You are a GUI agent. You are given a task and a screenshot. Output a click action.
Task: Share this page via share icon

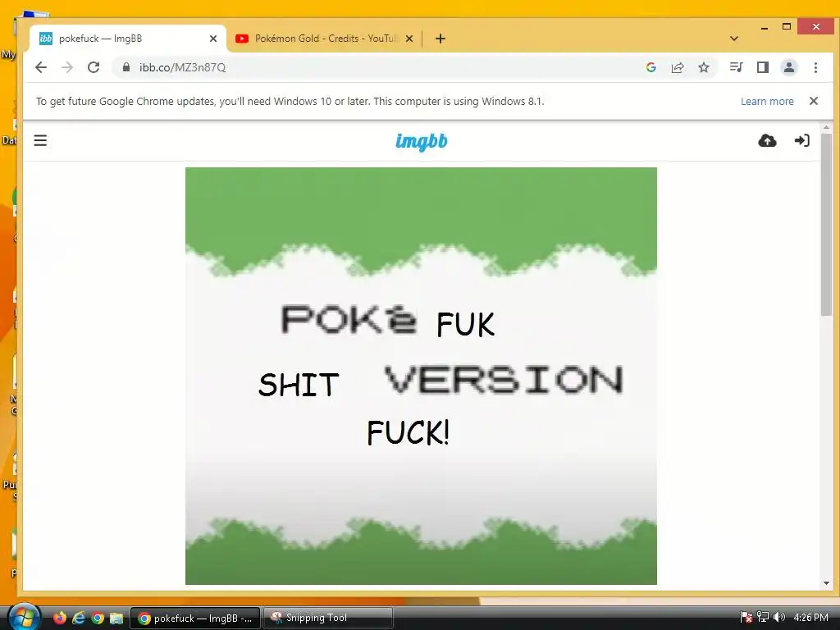pos(677,67)
